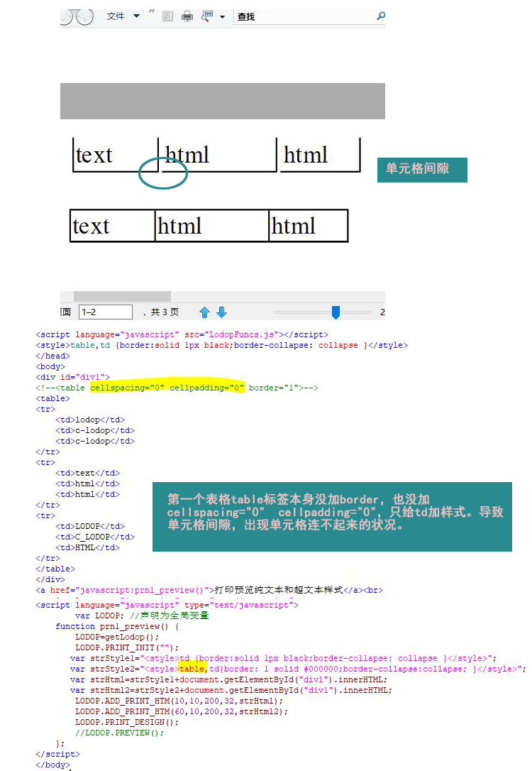The width and height of the screenshot is (532, 771).
Task: Click the '共 3 页' page count text
Action: (x=165, y=312)
